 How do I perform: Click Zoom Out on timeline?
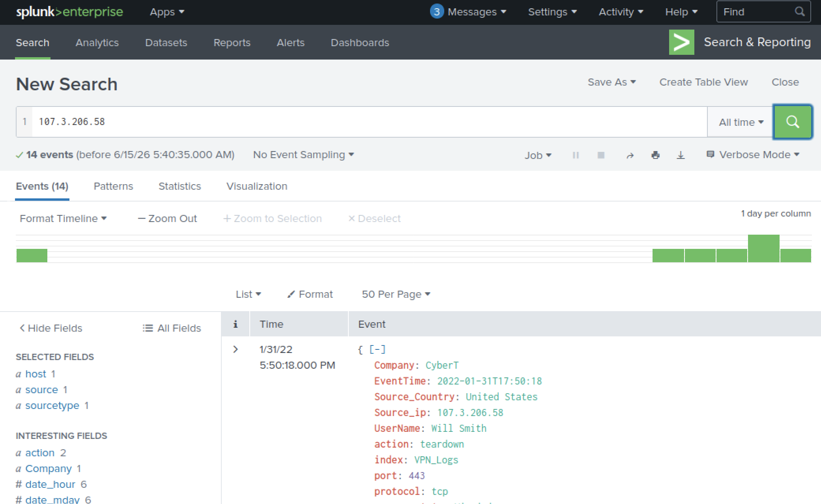167,218
